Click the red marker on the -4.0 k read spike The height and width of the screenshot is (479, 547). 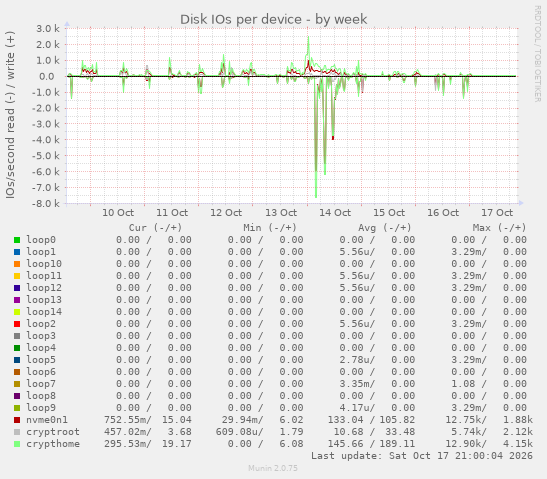(333, 138)
